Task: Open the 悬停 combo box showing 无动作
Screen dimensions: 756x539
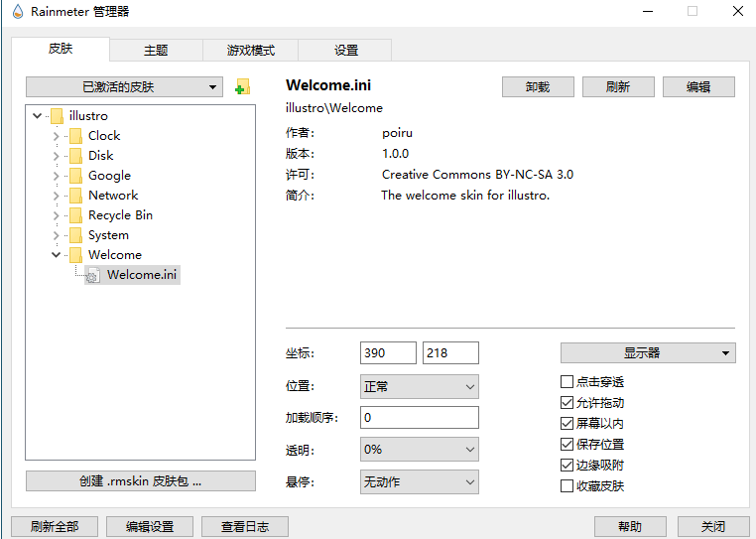Action: (x=420, y=481)
